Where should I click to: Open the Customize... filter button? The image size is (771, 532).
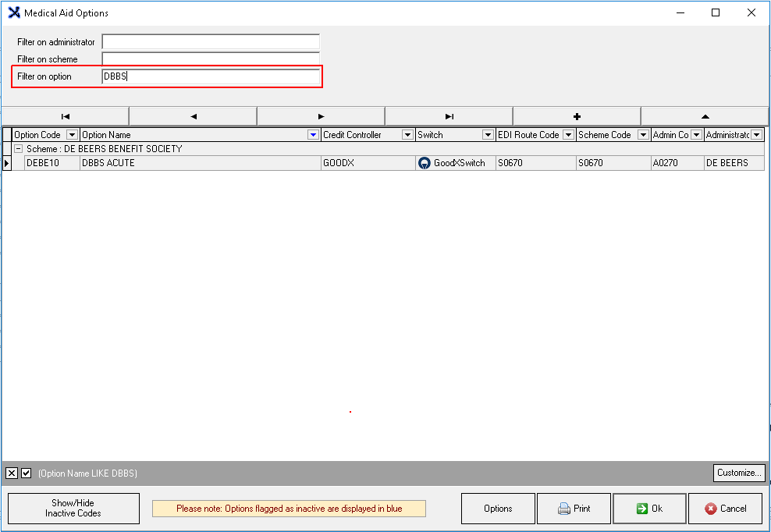(739, 473)
